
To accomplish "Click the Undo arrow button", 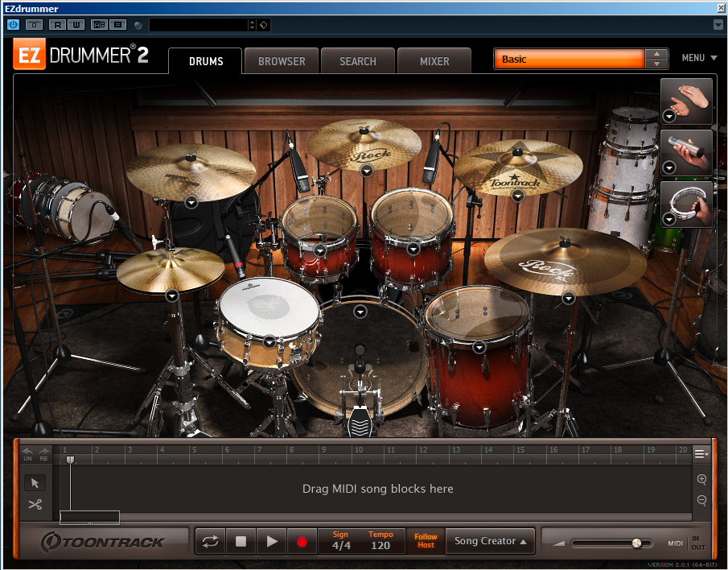I will (27, 453).
